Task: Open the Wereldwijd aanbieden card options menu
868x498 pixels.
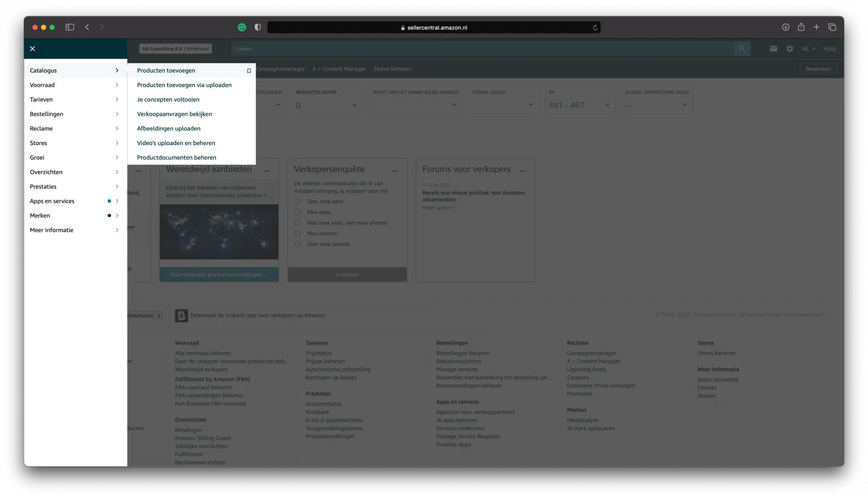Action: (x=266, y=171)
